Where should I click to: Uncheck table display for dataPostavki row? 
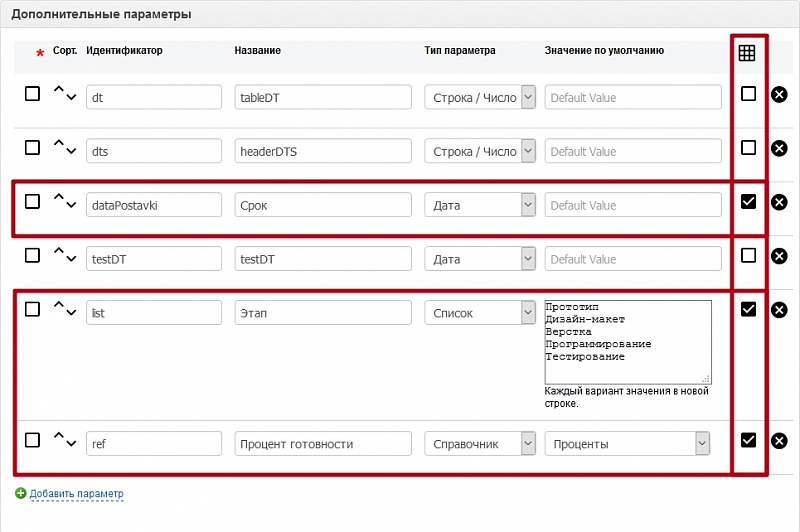pyautogui.click(x=748, y=202)
